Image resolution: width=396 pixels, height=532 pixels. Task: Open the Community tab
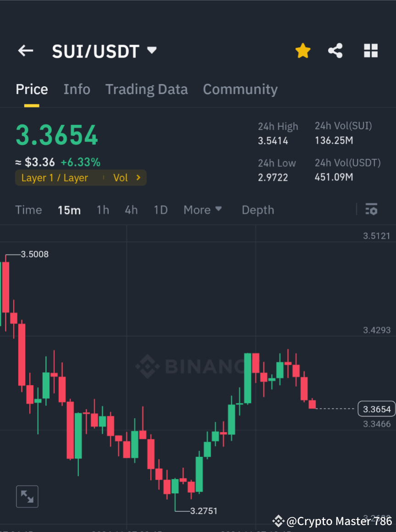pyautogui.click(x=240, y=89)
